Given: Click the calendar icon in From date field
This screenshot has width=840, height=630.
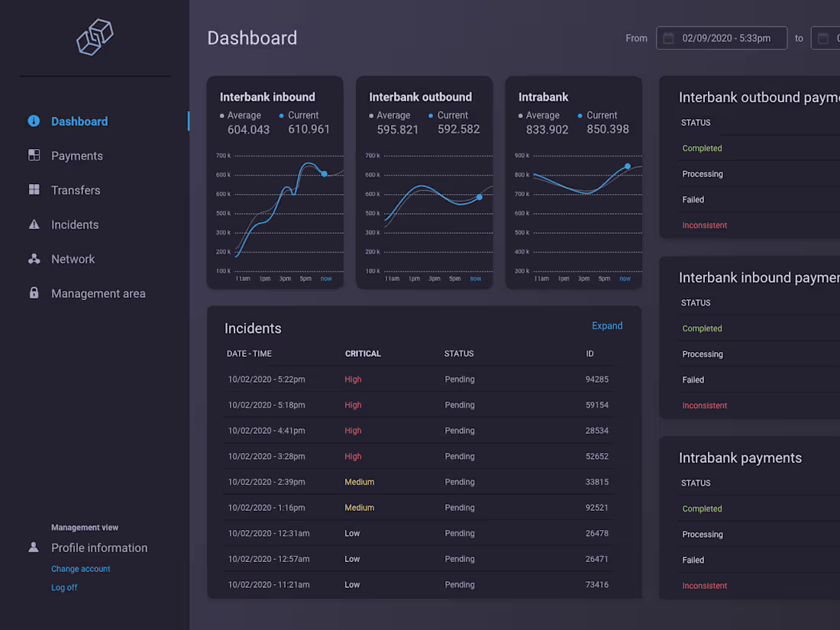Looking at the screenshot, I should pos(668,38).
